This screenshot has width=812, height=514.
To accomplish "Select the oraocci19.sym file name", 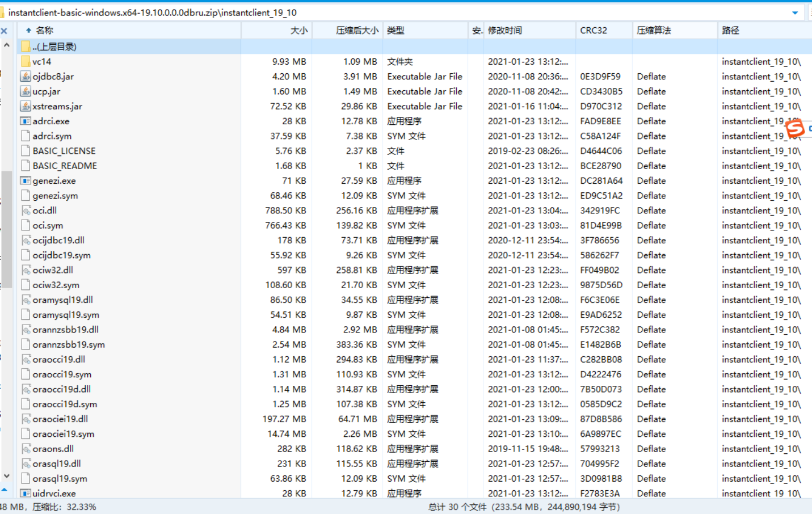I will pos(62,374).
